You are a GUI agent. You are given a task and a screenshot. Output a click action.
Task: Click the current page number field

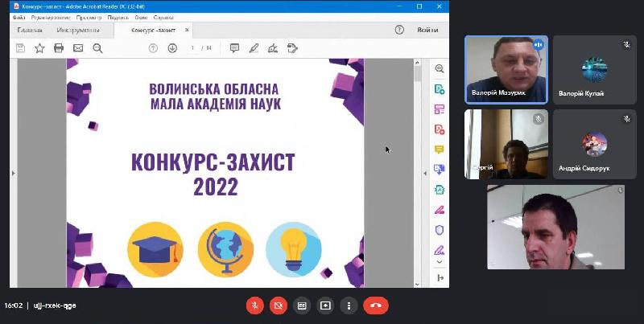tap(193, 48)
